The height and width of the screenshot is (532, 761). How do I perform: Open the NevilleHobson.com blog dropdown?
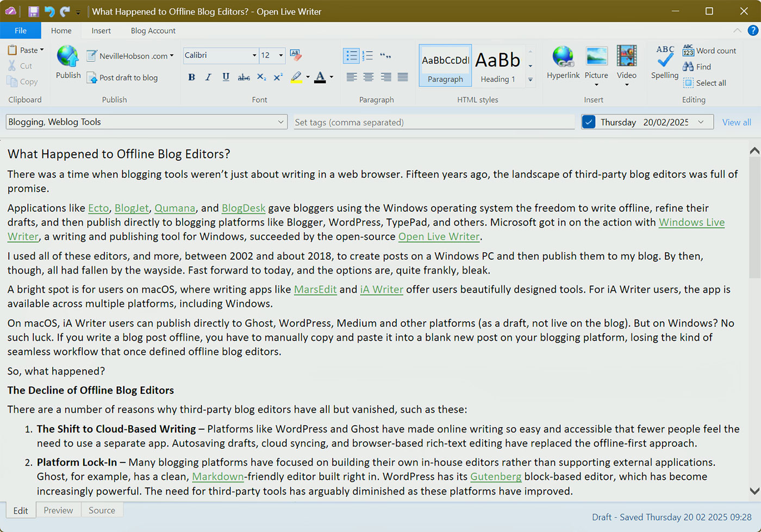[x=172, y=55]
